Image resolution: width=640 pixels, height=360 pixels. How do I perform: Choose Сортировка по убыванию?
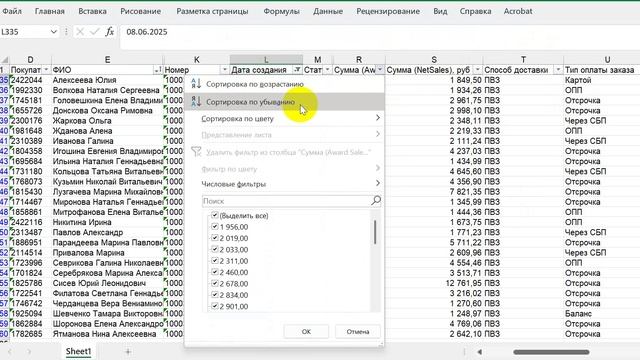click(285, 102)
